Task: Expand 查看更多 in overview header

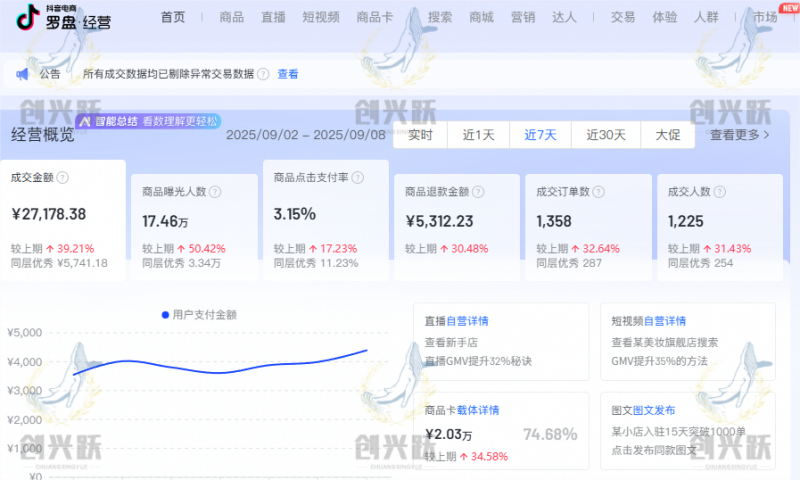Action: pos(740,135)
